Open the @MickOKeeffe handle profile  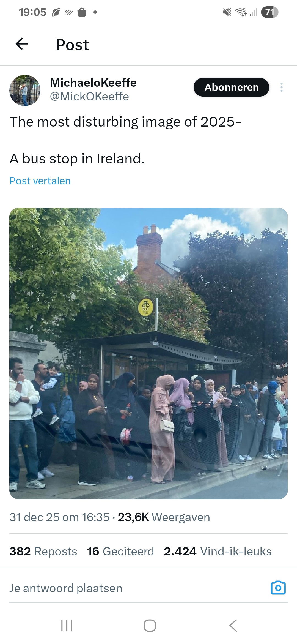pos(89,97)
